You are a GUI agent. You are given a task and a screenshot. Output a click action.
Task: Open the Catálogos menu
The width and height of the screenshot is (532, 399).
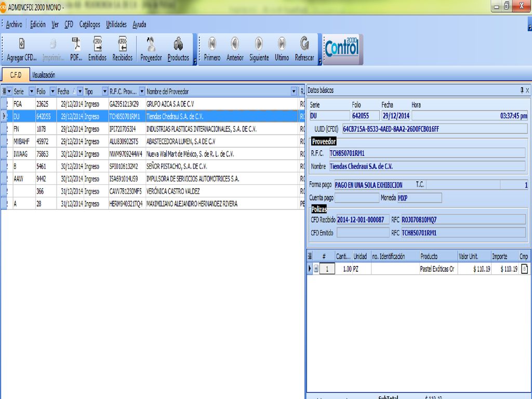tap(89, 24)
